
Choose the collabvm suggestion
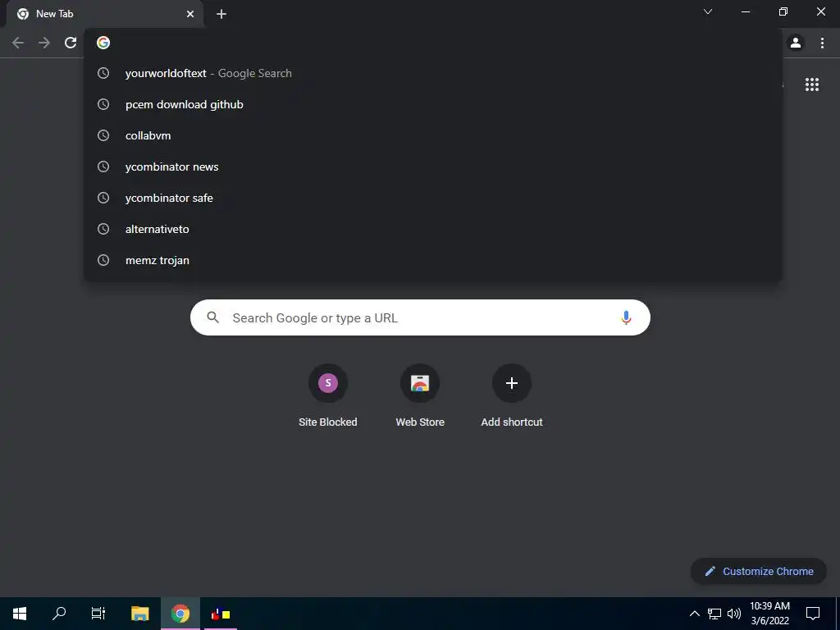pos(433,135)
